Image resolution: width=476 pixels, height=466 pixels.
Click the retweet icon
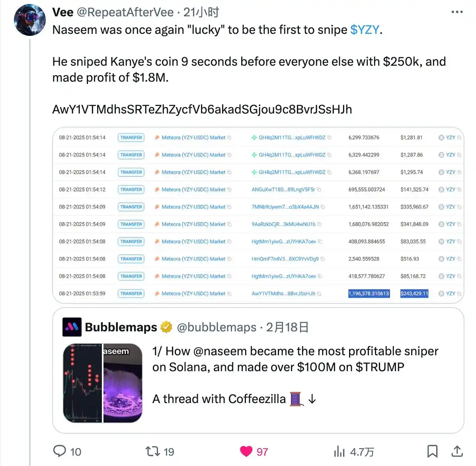[152, 451]
